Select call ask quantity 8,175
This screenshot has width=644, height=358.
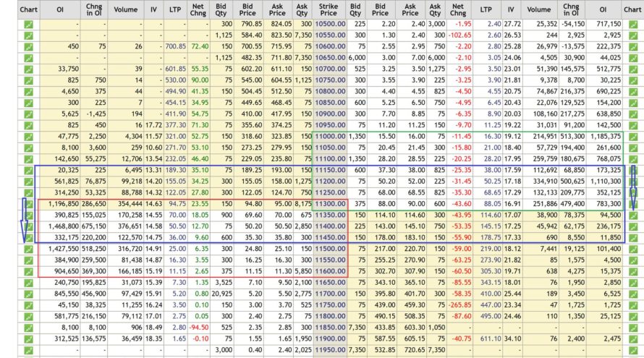[x=303, y=204]
